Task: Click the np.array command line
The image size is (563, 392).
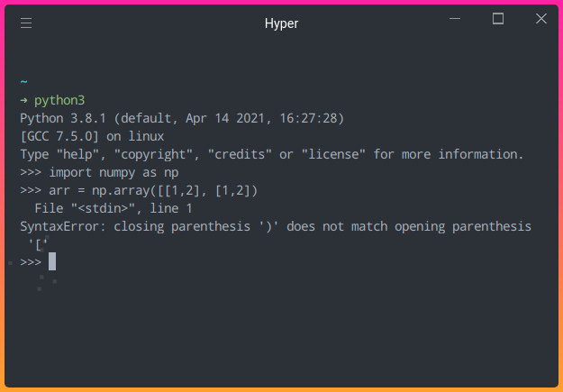Action: 139,190
